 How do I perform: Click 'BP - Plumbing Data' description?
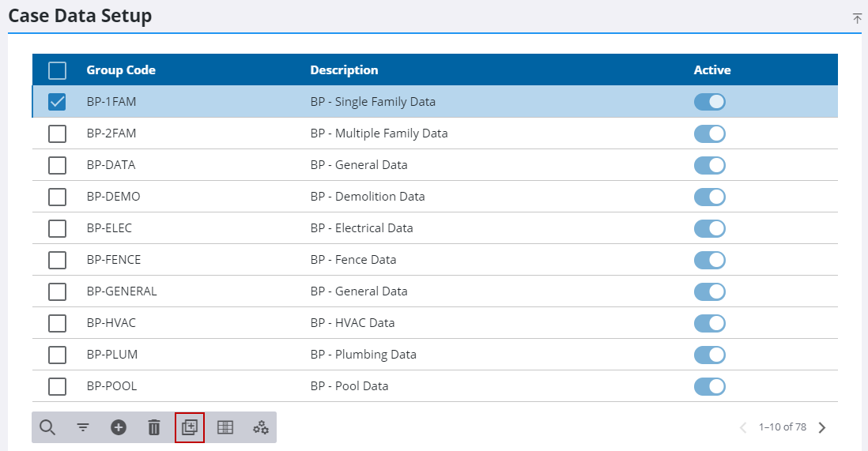[x=363, y=354]
